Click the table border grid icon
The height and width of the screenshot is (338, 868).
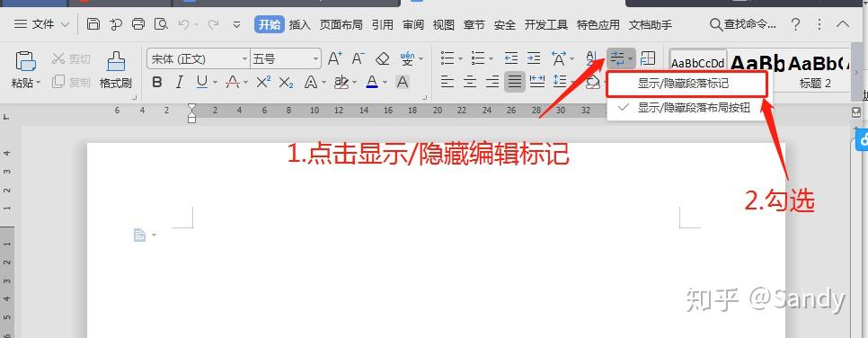click(x=648, y=58)
